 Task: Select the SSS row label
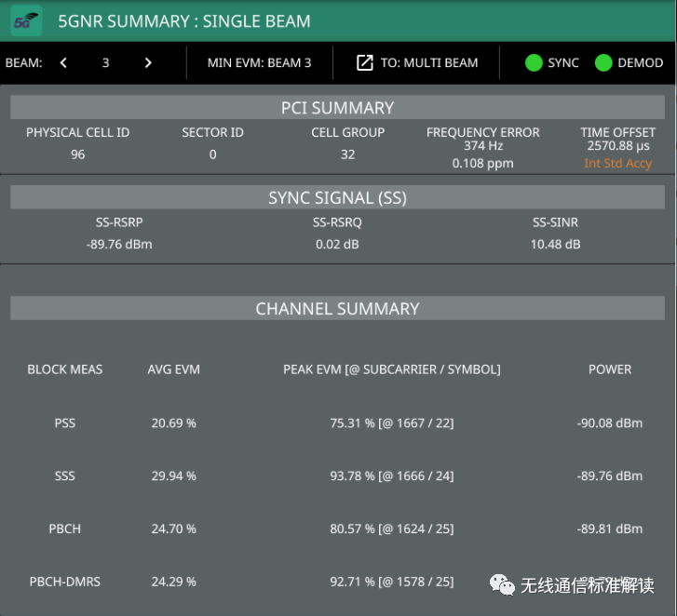click(x=64, y=475)
